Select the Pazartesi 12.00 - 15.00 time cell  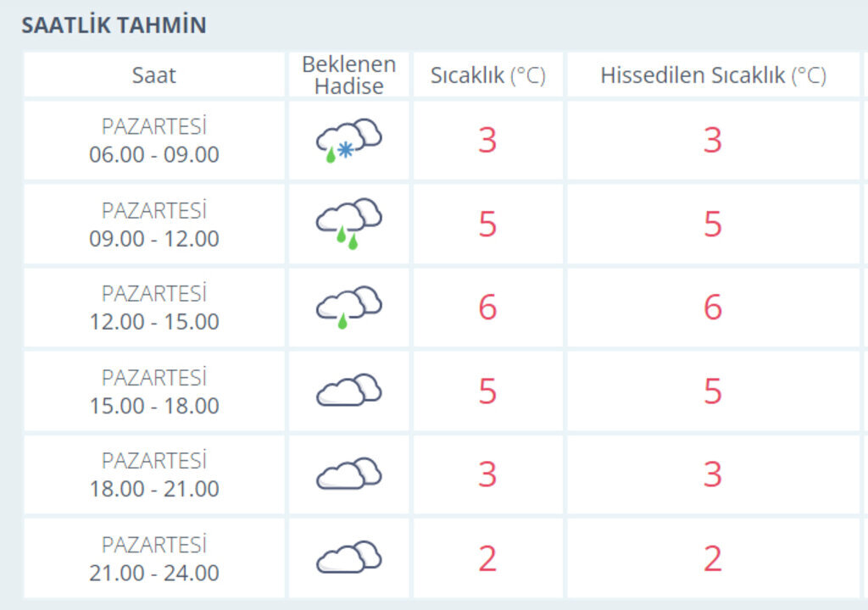(x=154, y=308)
